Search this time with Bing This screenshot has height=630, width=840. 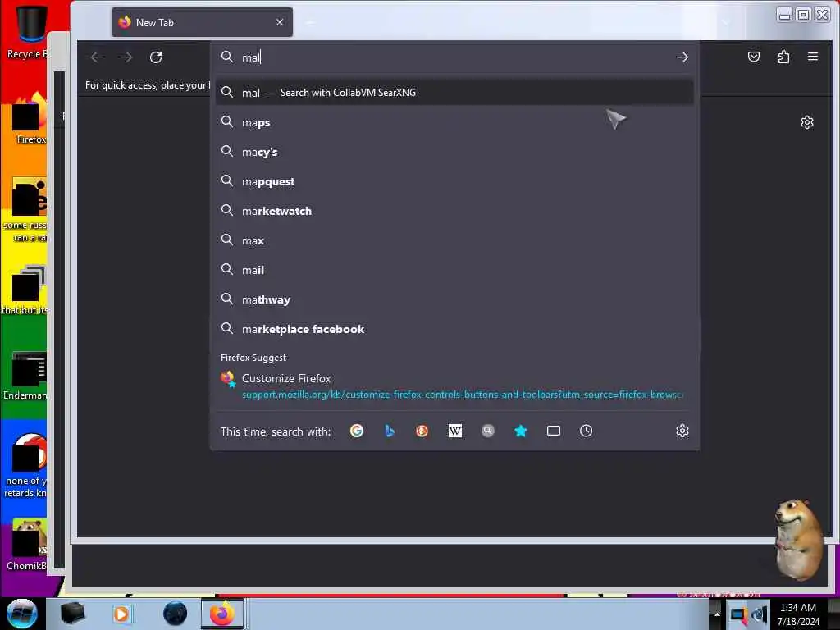tap(390, 431)
